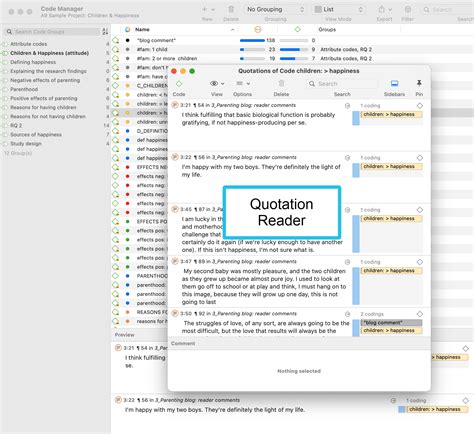Select the #fam: 1 child code row

pos(292,49)
